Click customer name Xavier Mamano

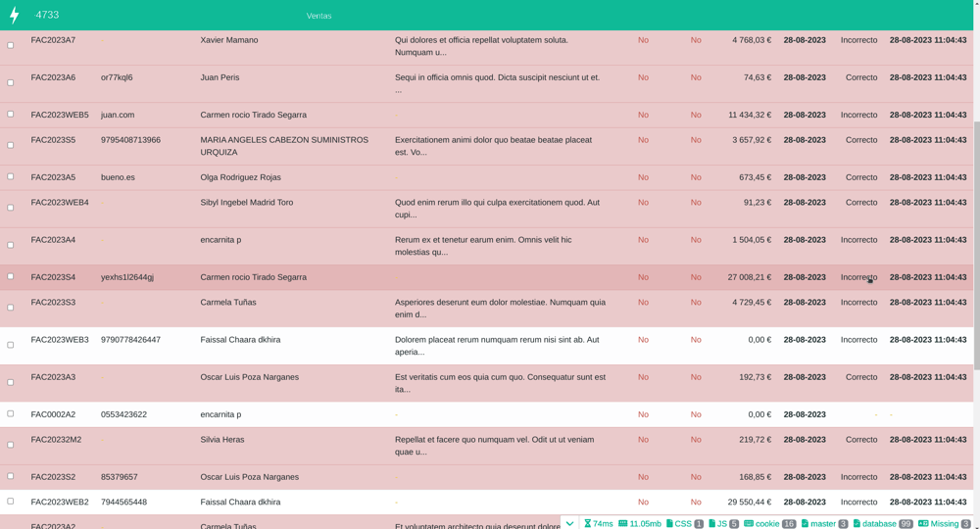coord(229,40)
